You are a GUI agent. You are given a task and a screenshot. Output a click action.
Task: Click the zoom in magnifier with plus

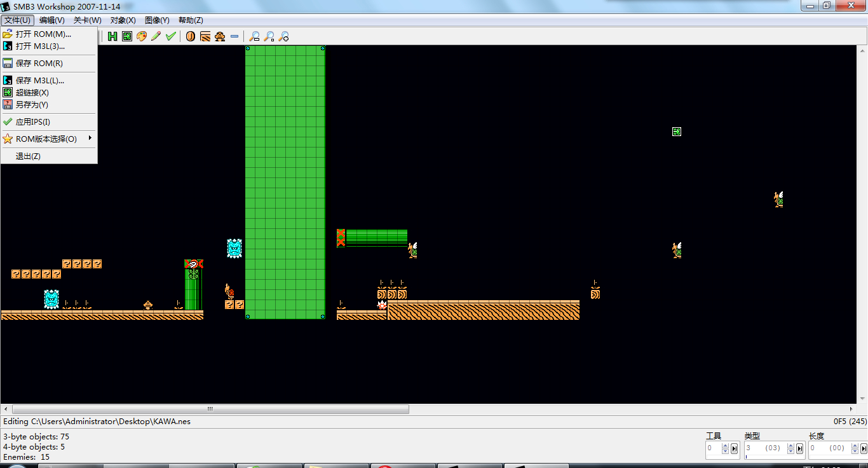click(284, 36)
